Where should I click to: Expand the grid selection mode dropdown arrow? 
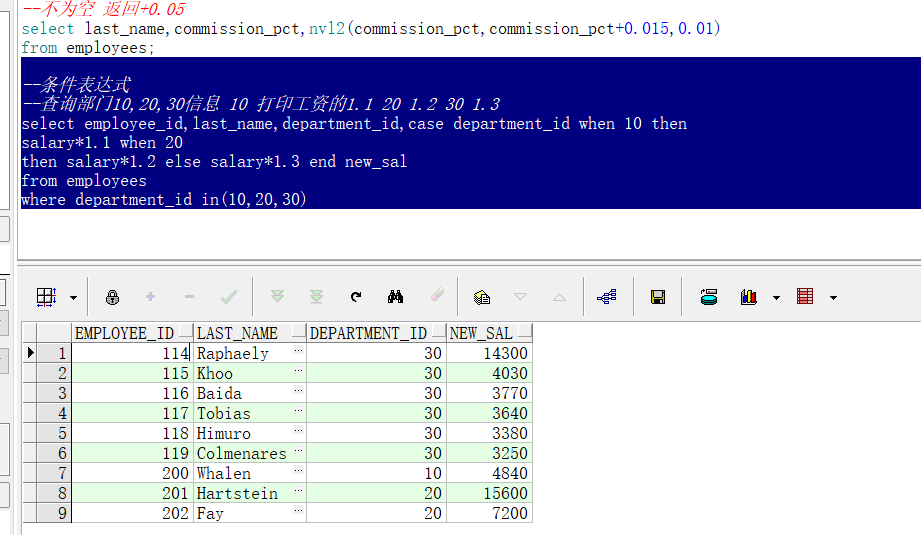73,298
